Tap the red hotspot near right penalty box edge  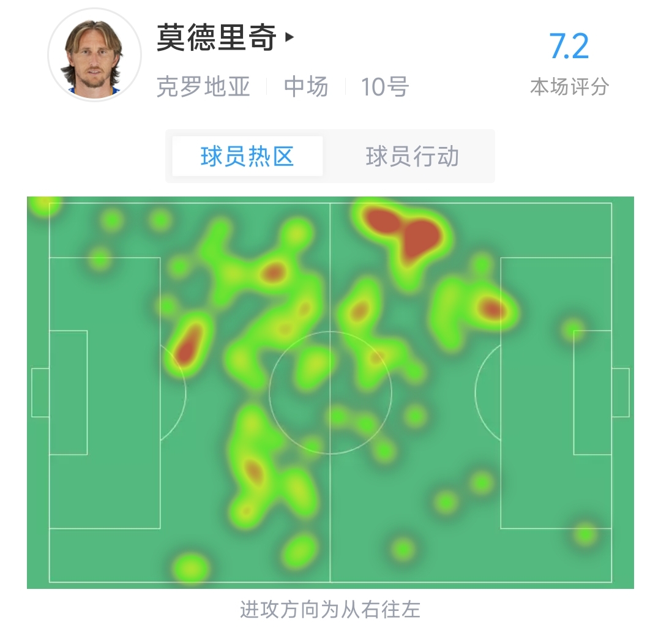(491, 309)
